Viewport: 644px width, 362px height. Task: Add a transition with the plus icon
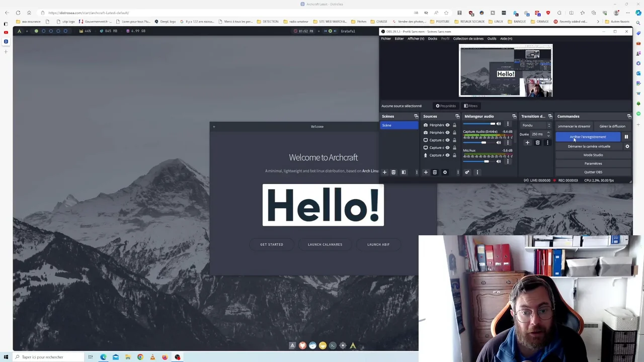click(x=527, y=143)
